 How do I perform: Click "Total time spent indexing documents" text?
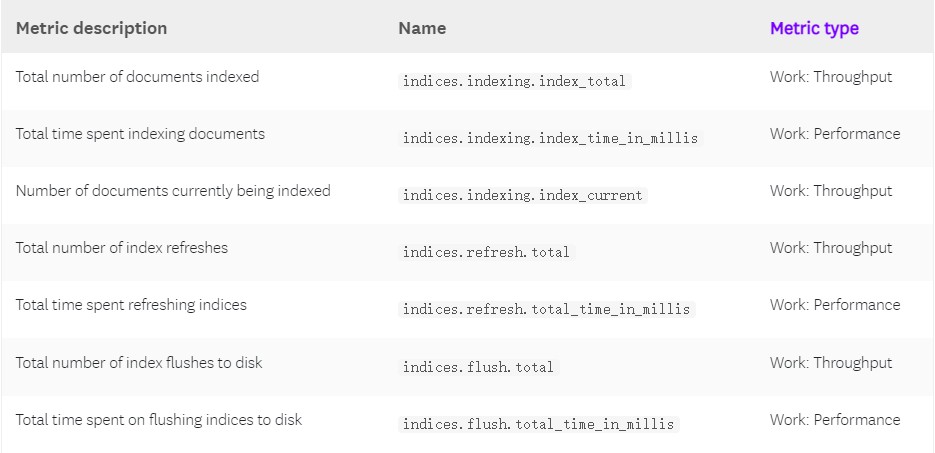[140, 134]
